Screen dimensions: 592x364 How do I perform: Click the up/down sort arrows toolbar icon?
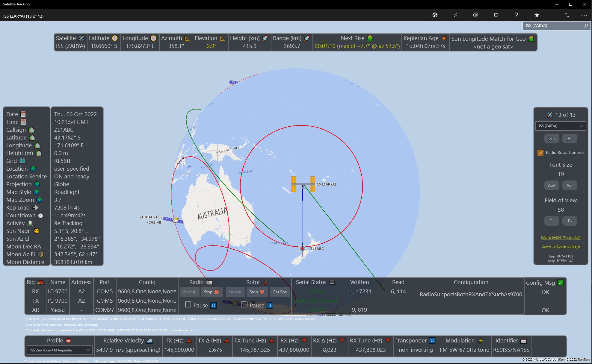click(566, 15)
